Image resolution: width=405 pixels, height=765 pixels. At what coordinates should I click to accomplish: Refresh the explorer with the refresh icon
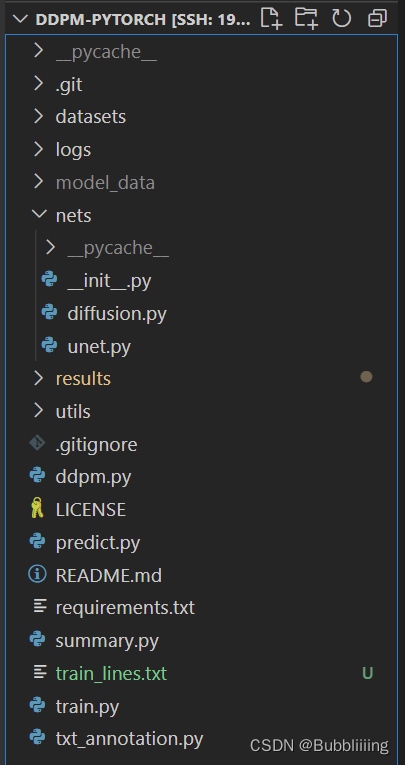click(342, 19)
